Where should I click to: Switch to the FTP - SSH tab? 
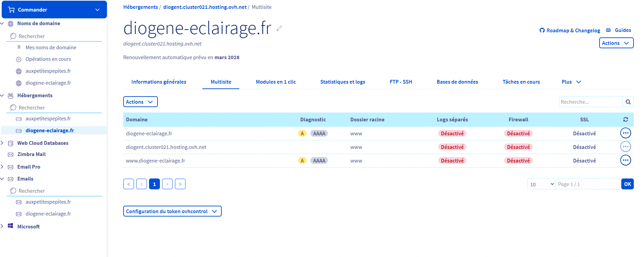tap(401, 82)
